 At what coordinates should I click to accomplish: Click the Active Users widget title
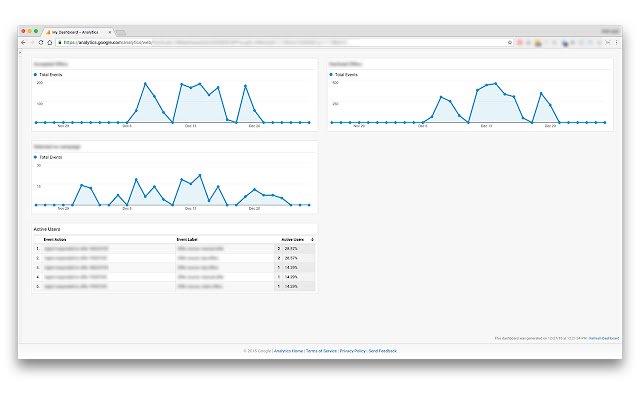point(47,229)
